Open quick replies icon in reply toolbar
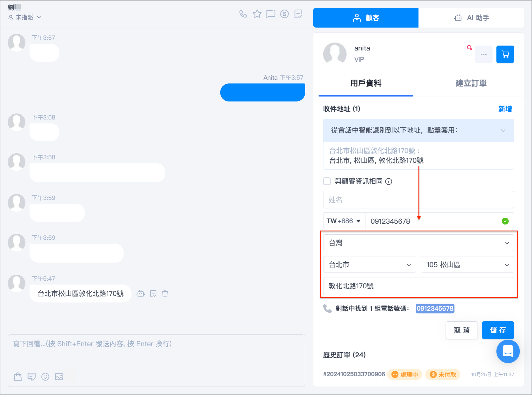Viewport: 532px width, 395px height. (32, 376)
